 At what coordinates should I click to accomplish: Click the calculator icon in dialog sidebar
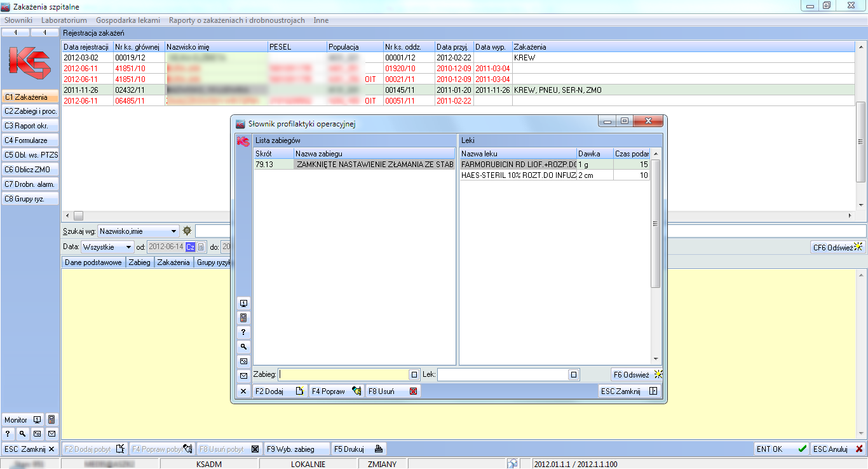point(243,318)
